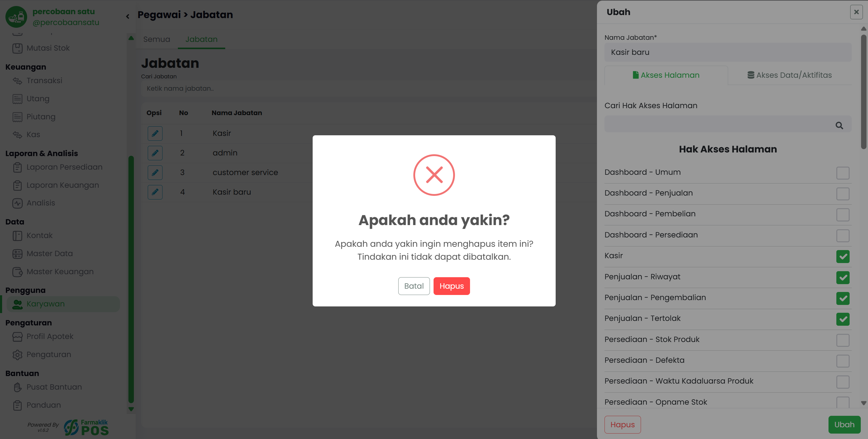Image resolution: width=868 pixels, height=439 pixels.
Task: Click the edit pencil for customer service row
Action: (155, 172)
